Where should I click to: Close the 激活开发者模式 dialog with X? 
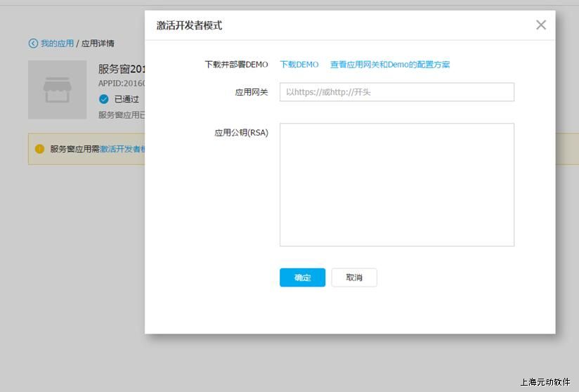click(x=540, y=25)
